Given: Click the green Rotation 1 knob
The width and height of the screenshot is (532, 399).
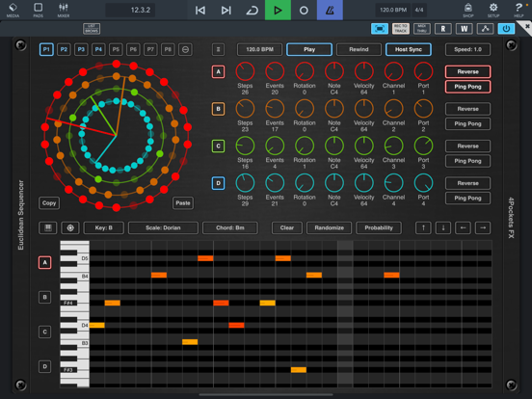Looking at the screenshot, I should (x=305, y=146).
